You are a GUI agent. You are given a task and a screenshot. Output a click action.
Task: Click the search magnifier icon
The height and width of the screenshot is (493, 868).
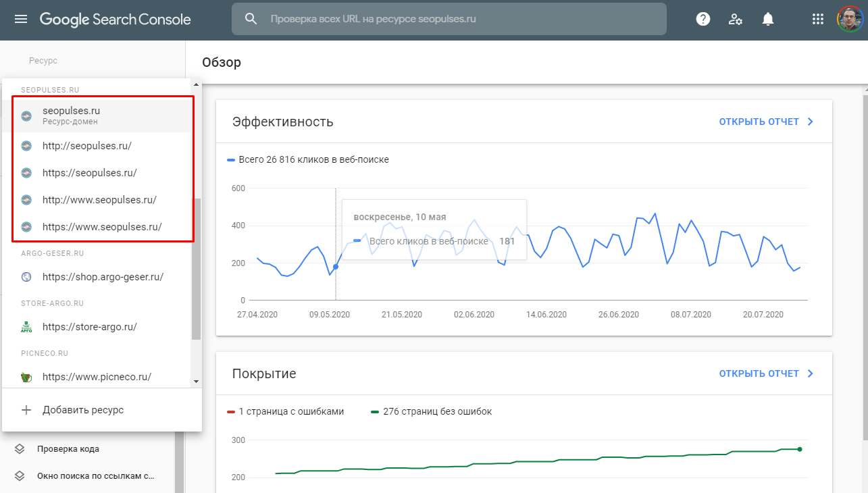tap(251, 19)
